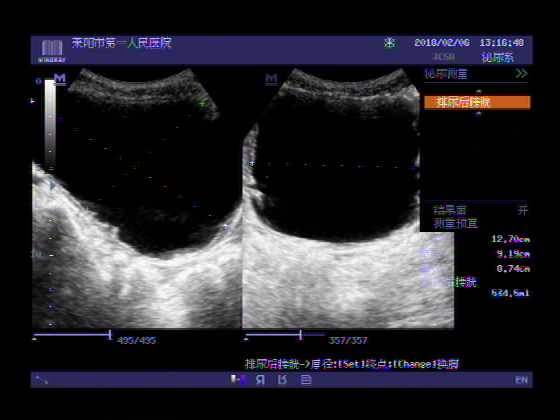Click the freeze snowflake icon
Image resolution: width=560 pixels, height=420 pixels.
389,43
